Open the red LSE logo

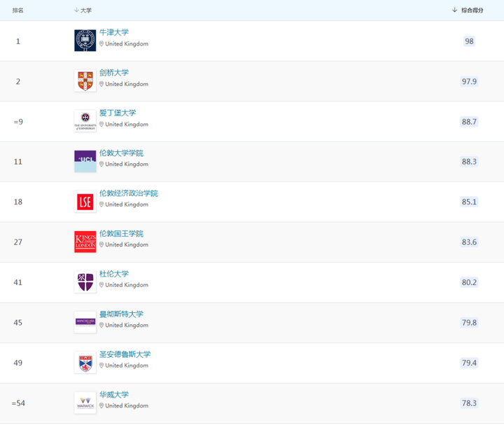[85, 202]
